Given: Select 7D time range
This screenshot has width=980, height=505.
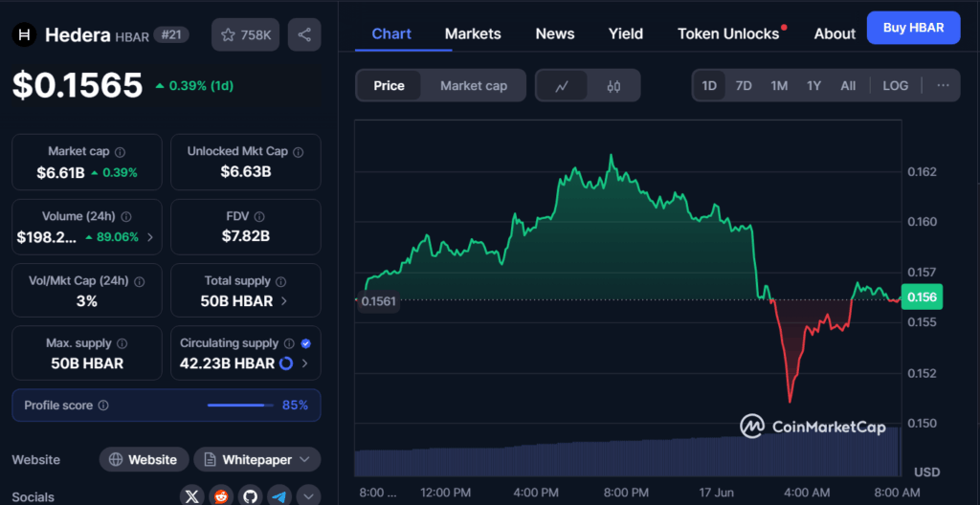Looking at the screenshot, I should (x=744, y=86).
